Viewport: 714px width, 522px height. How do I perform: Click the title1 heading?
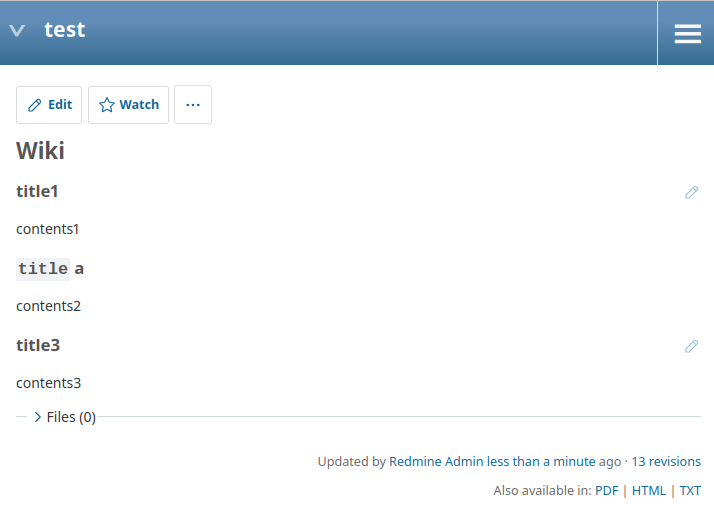[37, 191]
